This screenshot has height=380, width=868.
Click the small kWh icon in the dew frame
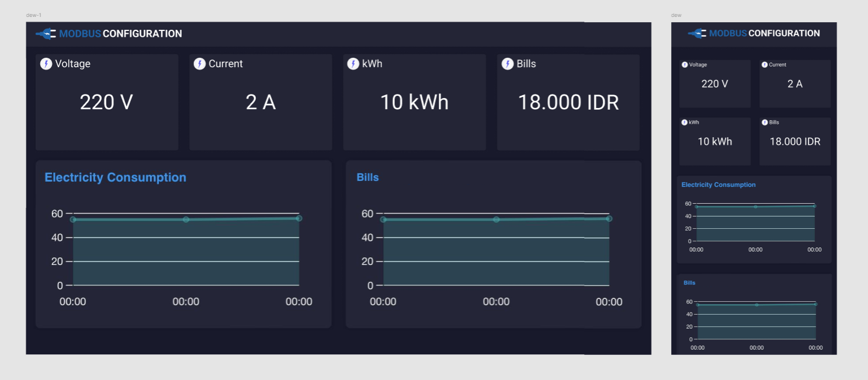[x=685, y=123]
